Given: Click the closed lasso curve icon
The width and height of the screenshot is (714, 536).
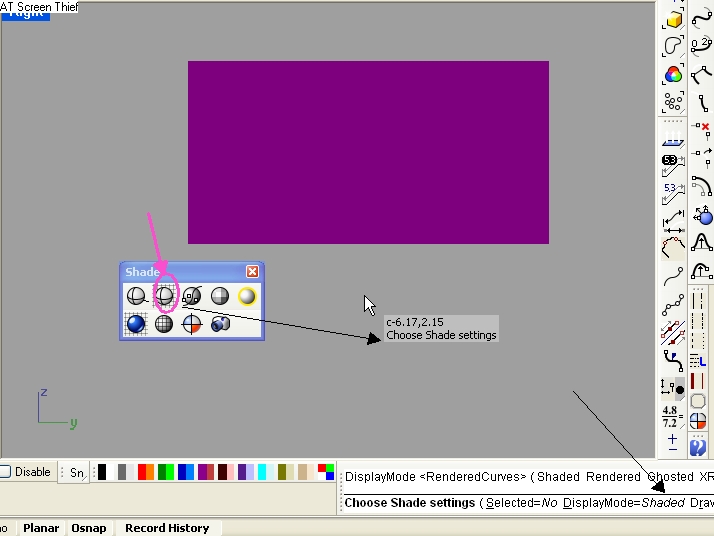Looking at the screenshot, I should pos(673,46).
